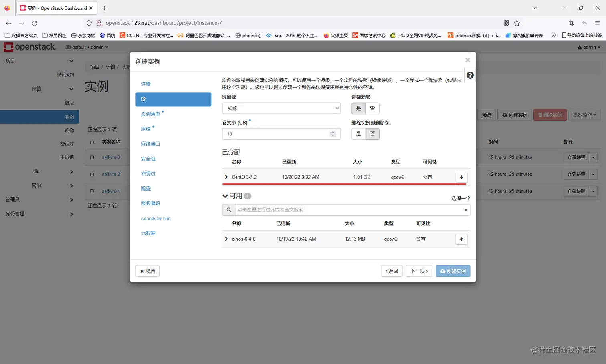List all tabs dropdown arrow

point(534,8)
